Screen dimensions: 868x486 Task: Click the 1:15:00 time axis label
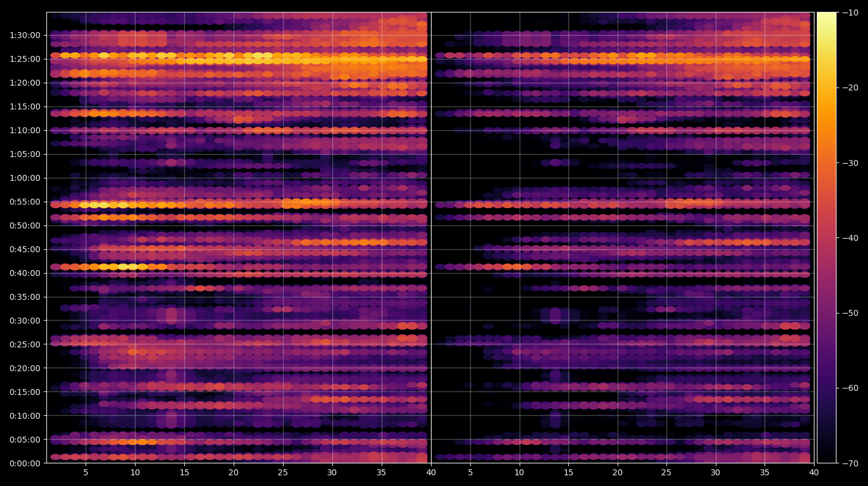25,106
